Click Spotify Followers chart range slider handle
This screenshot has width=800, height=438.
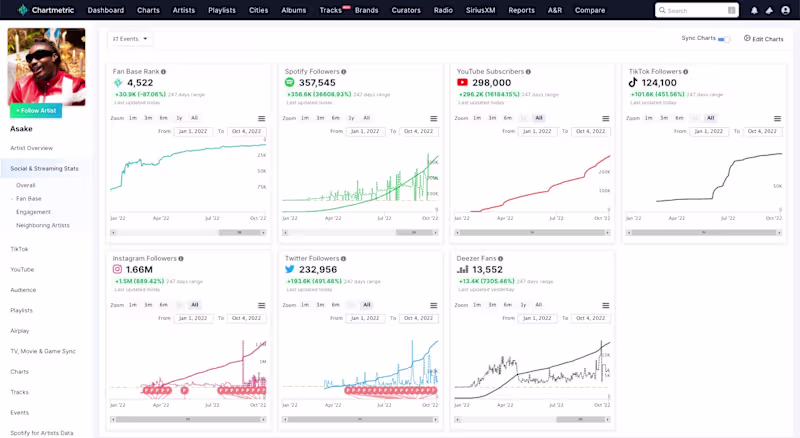414,232
